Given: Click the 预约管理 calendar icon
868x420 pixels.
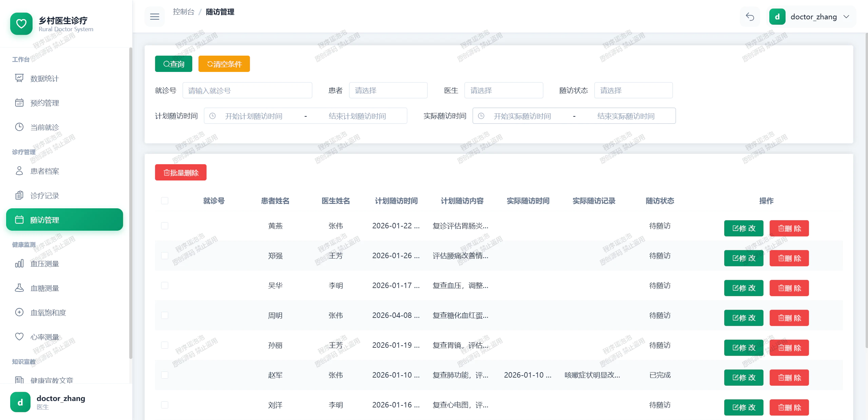Looking at the screenshot, I should click(19, 103).
